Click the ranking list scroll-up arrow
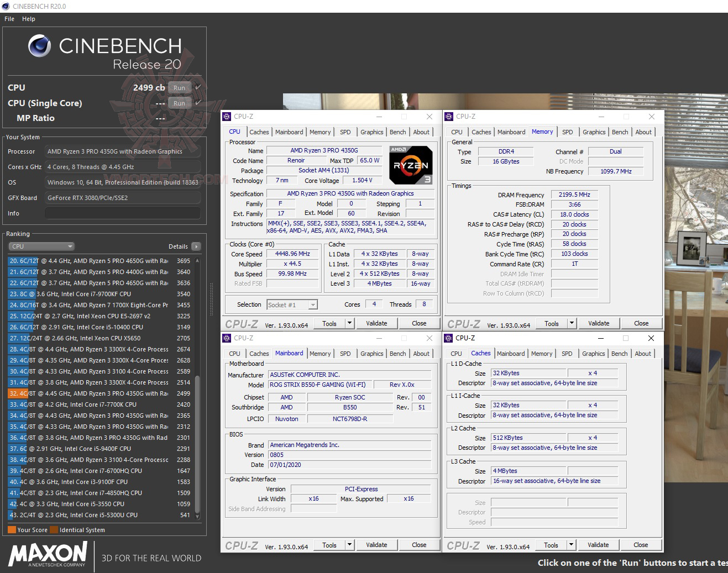This screenshot has height=573, width=728. pos(197,261)
